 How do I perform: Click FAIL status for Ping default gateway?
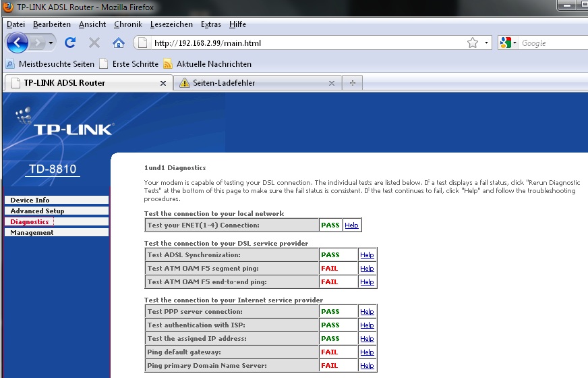(x=329, y=352)
